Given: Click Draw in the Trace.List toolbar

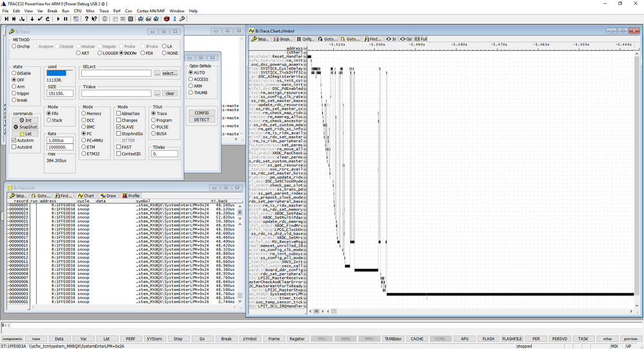Looking at the screenshot, I should [x=108, y=195].
